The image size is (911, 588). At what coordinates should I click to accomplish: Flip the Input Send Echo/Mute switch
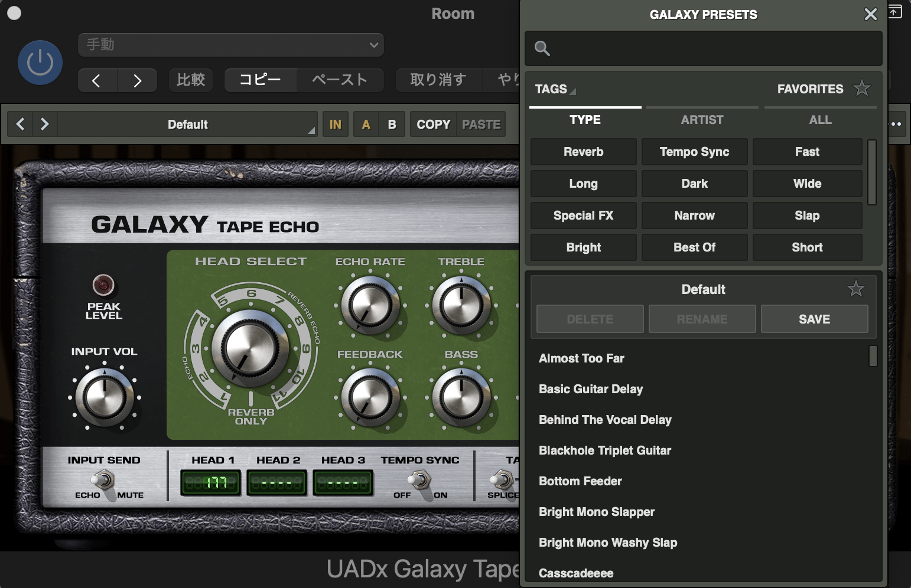click(104, 481)
